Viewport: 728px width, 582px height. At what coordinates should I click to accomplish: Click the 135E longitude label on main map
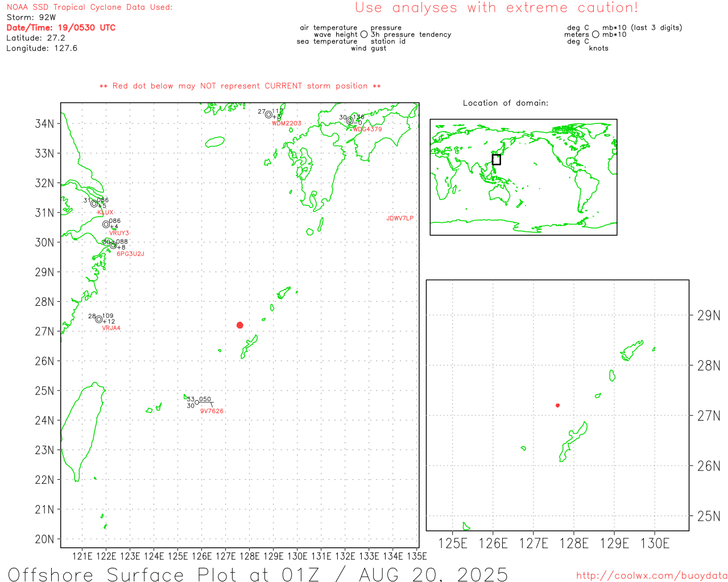[x=417, y=556]
